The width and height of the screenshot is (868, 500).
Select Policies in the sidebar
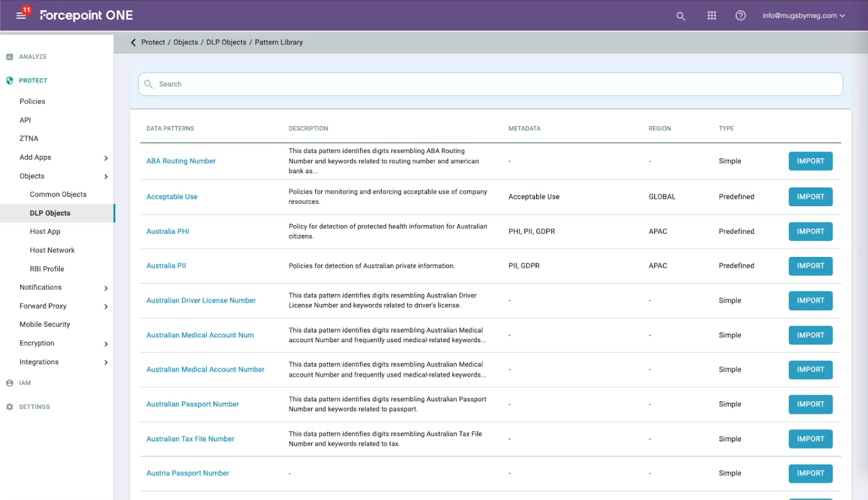coord(32,101)
